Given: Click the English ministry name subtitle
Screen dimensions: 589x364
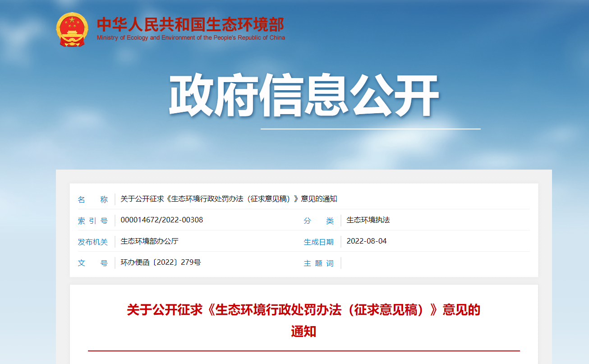Looking at the screenshot, I should point(191,38).
